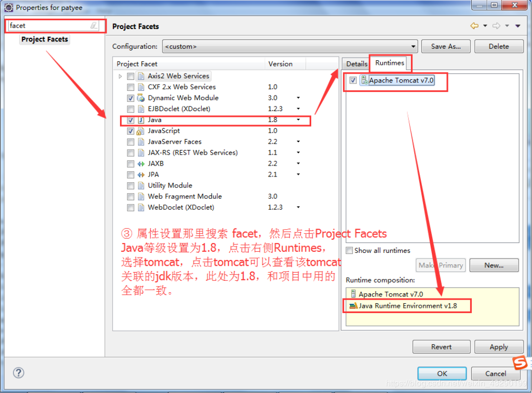The width and height of the screenshot is (532, 393).
Task: Open the help question mark icon
Action: click(18, 373)
